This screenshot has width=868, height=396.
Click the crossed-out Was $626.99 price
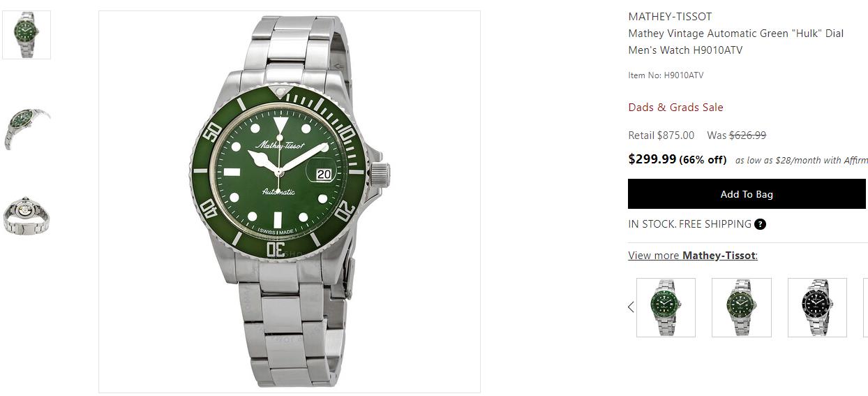[737, 135]
